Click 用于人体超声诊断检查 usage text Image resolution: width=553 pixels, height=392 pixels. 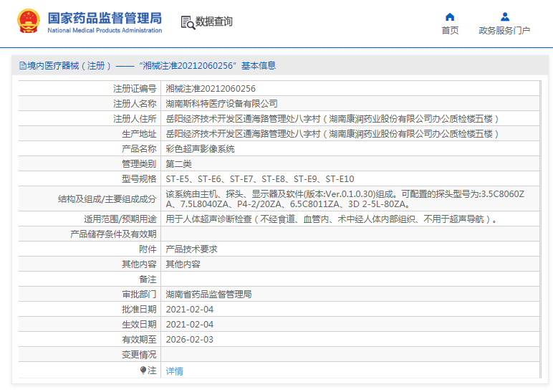[x=332, y=219]
